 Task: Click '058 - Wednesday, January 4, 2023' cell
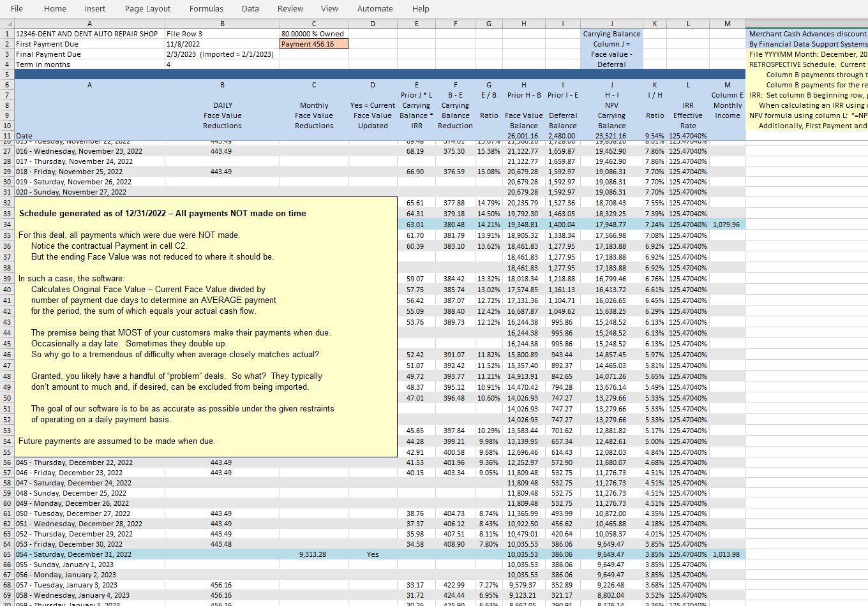(89, 595)
